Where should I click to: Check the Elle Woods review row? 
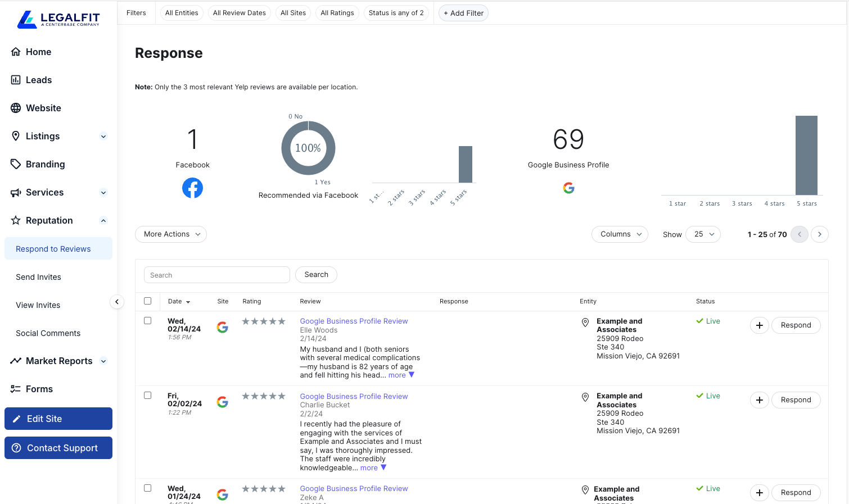click(148, 321)
